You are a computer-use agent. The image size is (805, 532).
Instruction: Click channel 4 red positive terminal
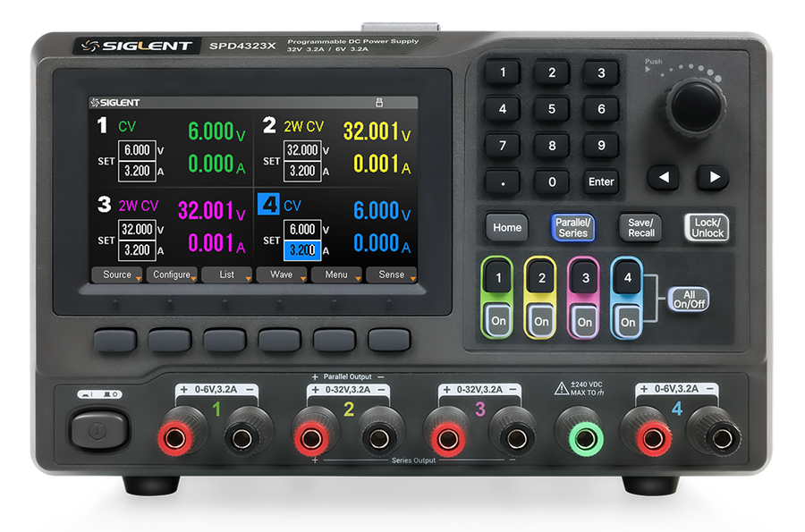[x=654, y=439]
